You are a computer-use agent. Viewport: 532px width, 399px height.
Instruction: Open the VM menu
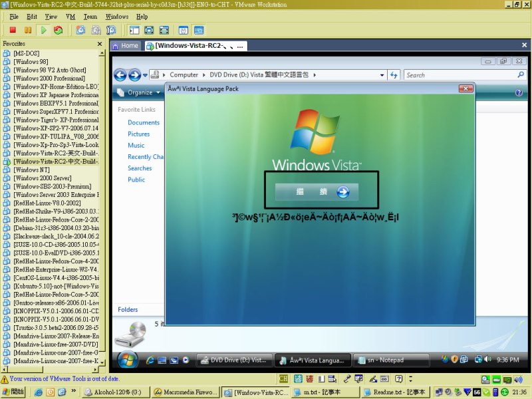coord(70,17)
